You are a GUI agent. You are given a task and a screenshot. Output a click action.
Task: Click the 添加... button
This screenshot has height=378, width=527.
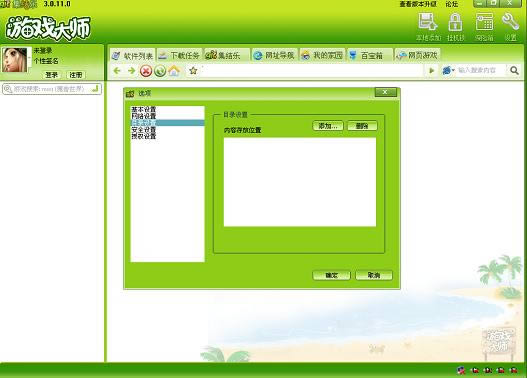click(328, 126)
